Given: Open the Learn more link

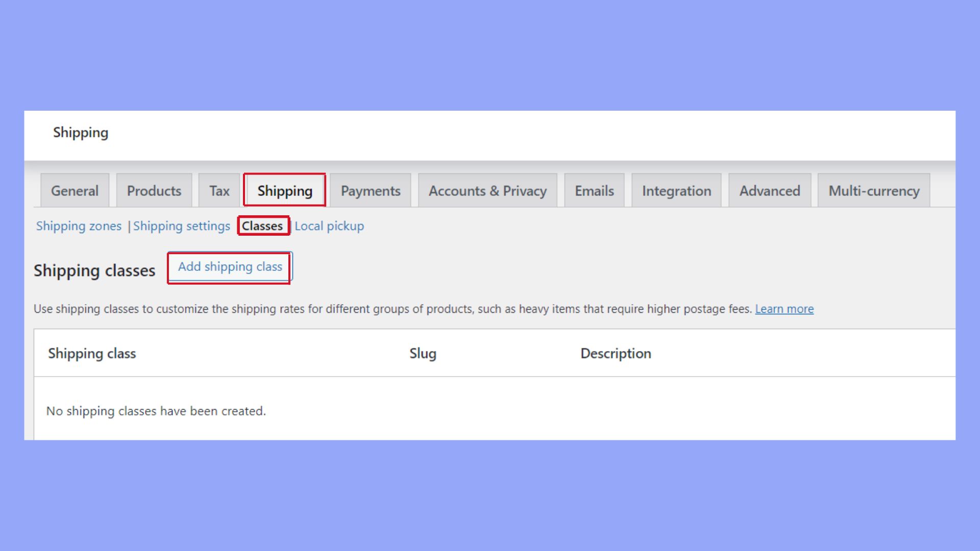Looking at the screenshot, I should (x=785, y=309).
